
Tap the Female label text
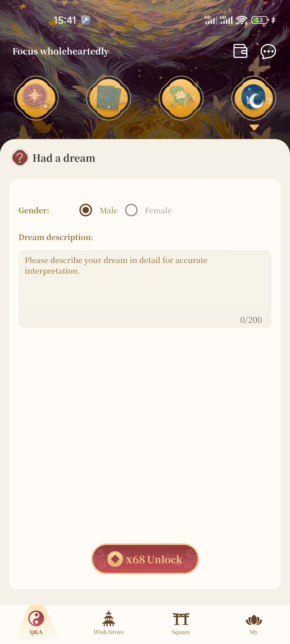(x=158, y=211)
